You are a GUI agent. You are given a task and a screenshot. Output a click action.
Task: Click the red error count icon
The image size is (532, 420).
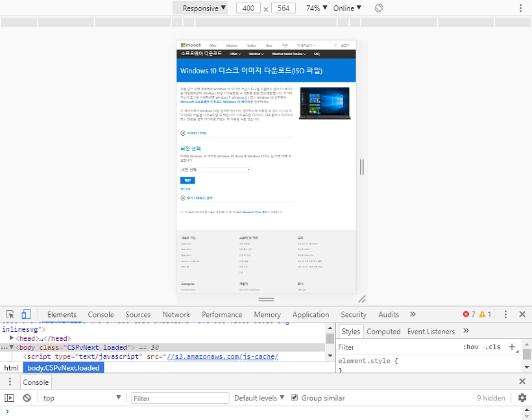(x=466, y=314)
